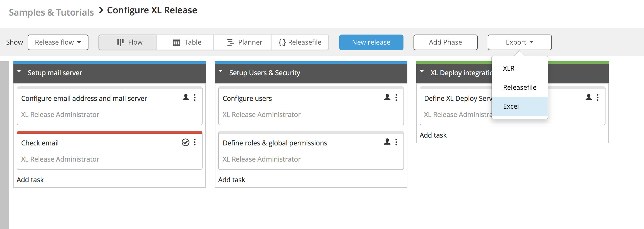This screenshot has height=229, width=644.
Task: Click assignee icon on Configure users task
Action: pos(387,97)
